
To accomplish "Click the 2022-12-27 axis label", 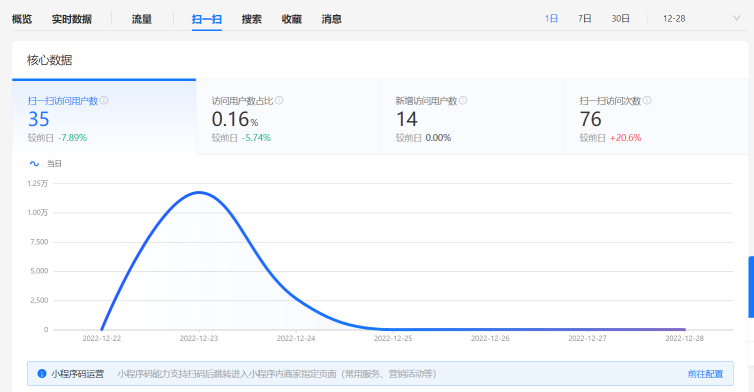I will [587, 339].
